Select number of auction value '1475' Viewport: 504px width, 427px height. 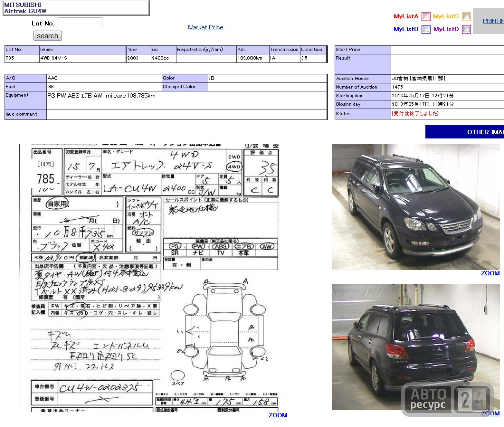point(397,87)
